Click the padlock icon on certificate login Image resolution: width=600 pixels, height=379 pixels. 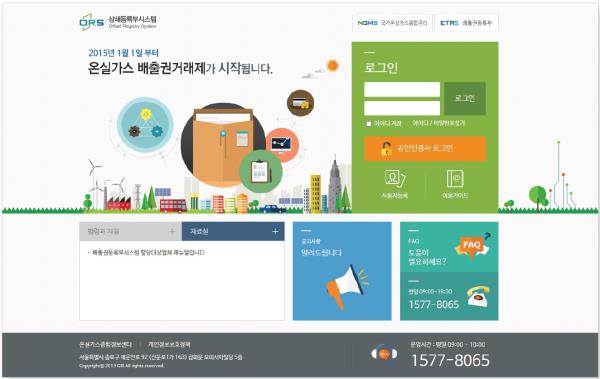tap(386, 149)
